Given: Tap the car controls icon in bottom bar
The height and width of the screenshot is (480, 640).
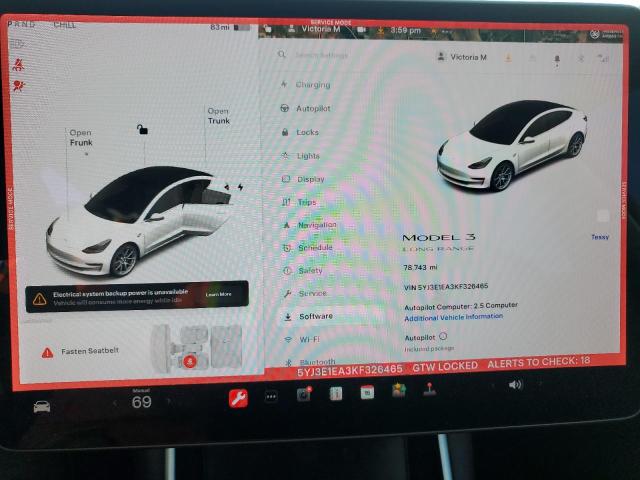Looking at the screenshot, I should 42,407.
